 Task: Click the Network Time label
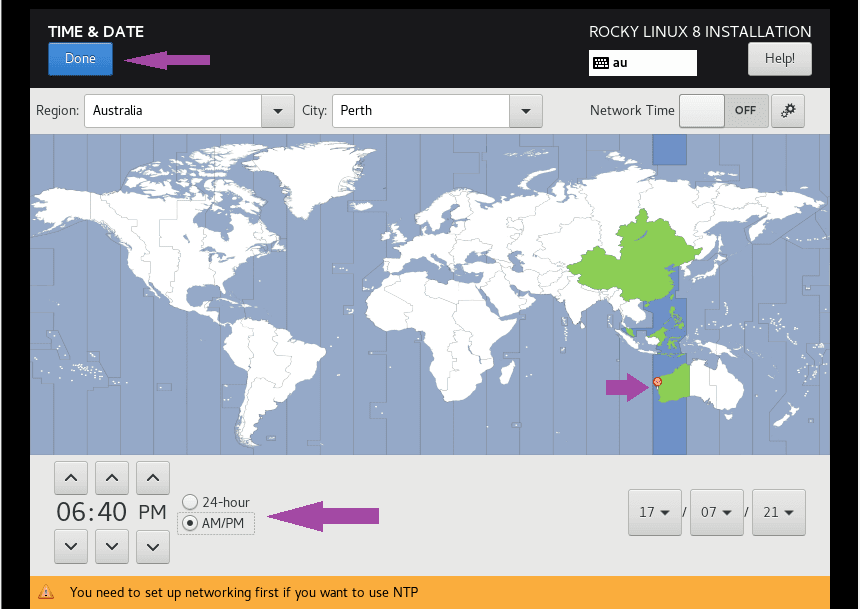(632, 111)
